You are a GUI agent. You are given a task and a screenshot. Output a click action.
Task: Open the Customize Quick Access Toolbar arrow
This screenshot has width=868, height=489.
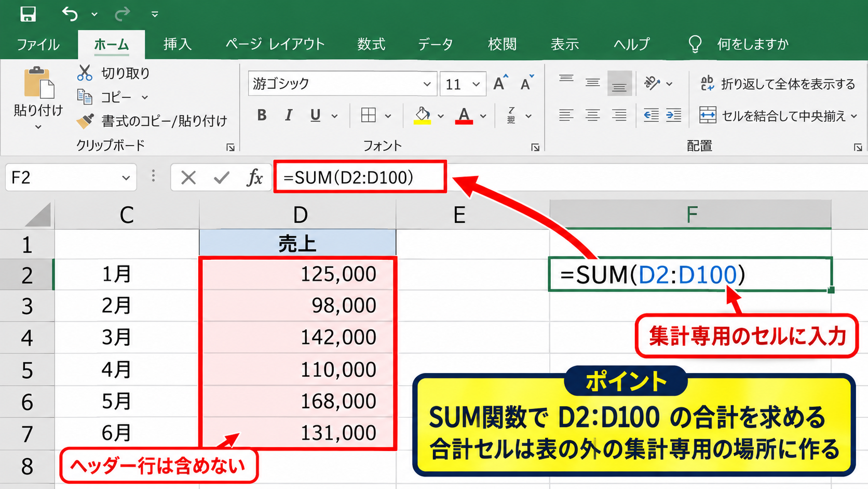(x=155, y=15)
